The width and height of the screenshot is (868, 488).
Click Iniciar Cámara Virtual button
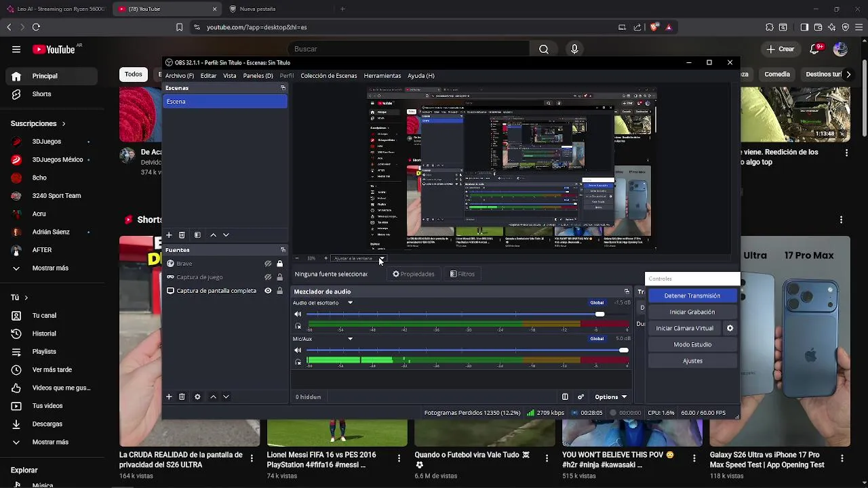685,328
